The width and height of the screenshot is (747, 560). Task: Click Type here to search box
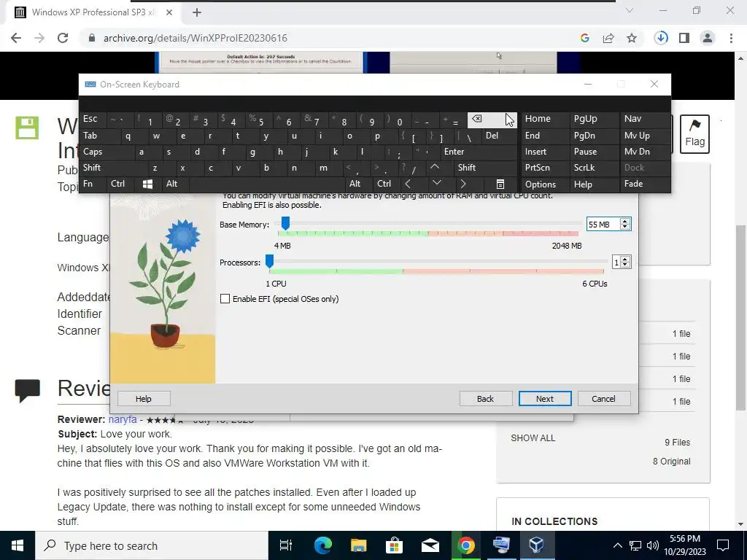[x=152, y=545]
